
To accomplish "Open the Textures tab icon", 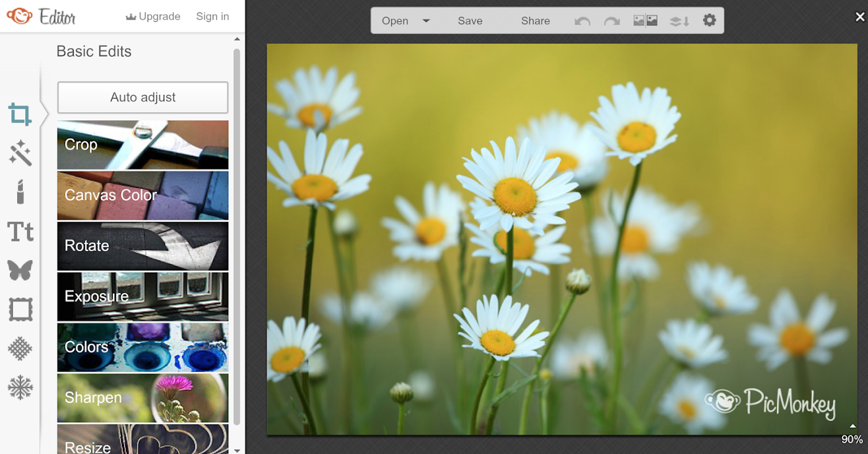I will 20,349.
